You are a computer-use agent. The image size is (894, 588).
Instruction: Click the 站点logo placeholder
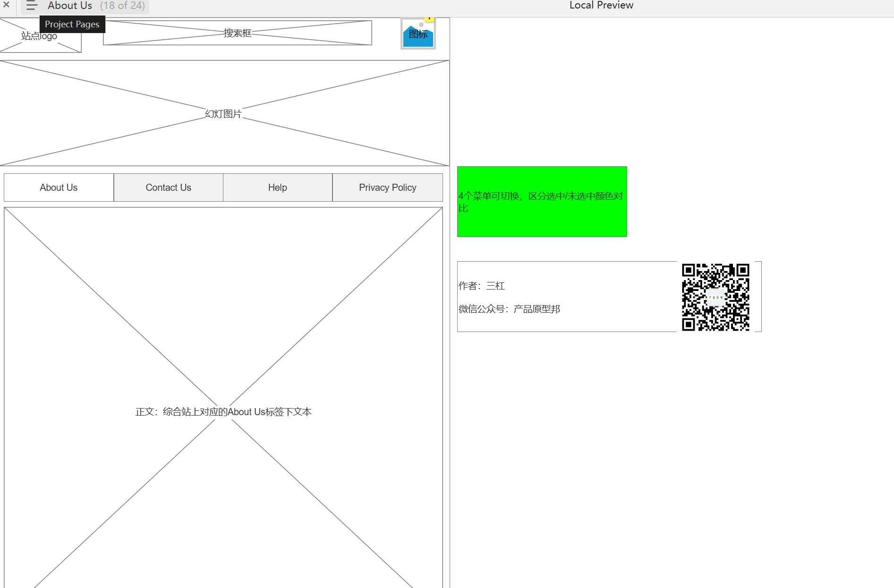click(40, 37)
